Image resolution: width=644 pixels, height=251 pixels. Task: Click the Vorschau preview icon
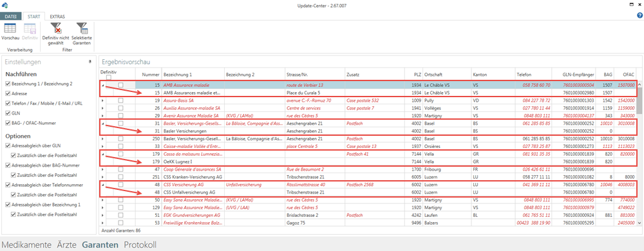pos(10,28)
